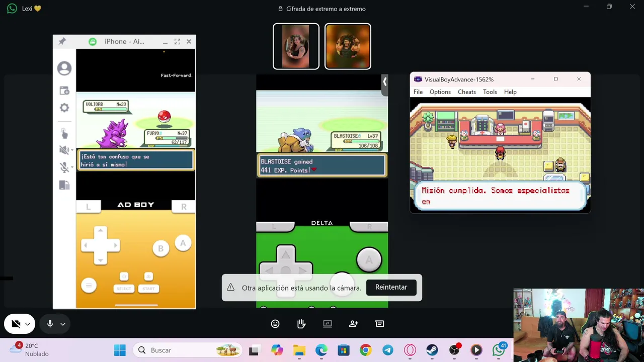644x362 pixels.
Task: Tap the L shoulder button on AD BOY
Action: pyautogui.click(x=89, y=206)
